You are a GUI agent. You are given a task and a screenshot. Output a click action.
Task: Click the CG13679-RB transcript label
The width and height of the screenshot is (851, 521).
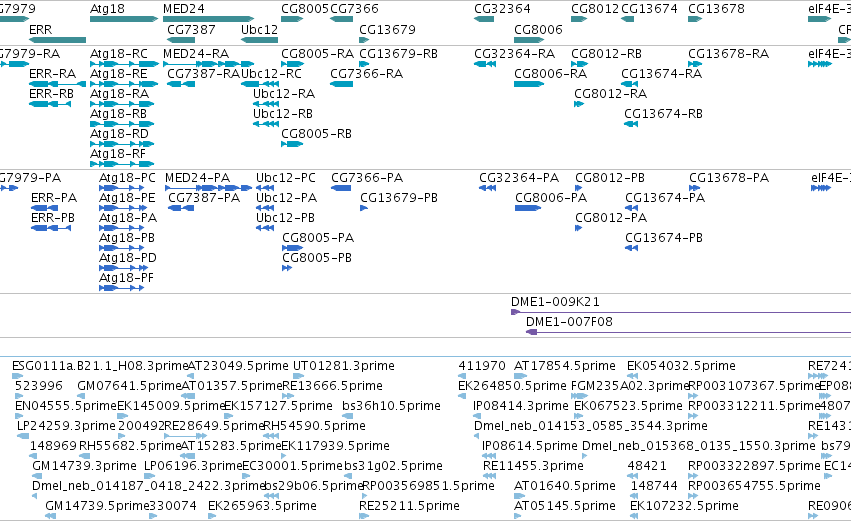(x=398, y=54)
